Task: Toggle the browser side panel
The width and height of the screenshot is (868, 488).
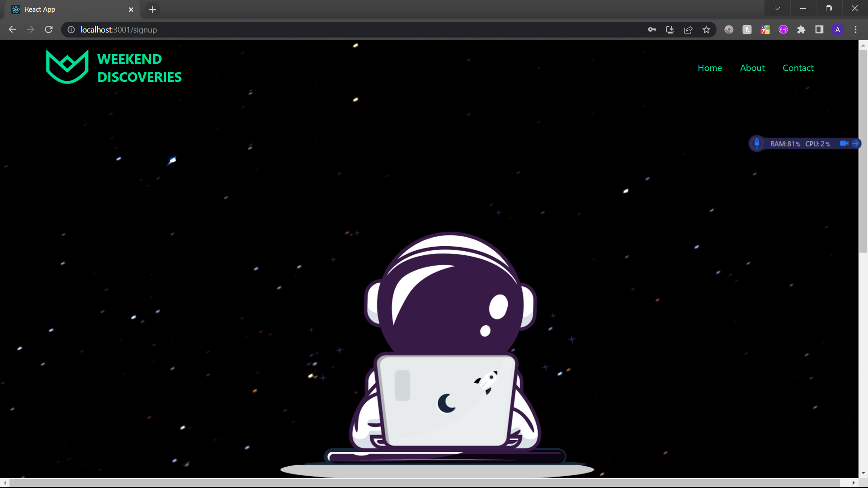Action: (819, 30)
